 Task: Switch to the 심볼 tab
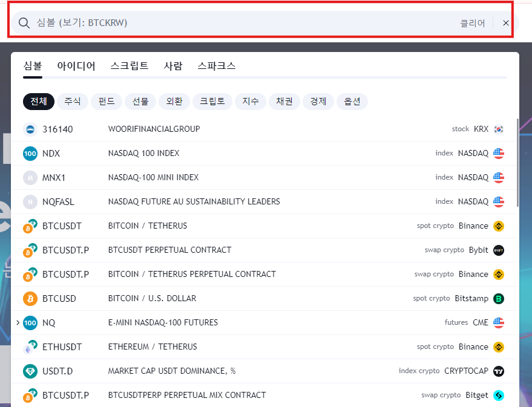(33, 66)
